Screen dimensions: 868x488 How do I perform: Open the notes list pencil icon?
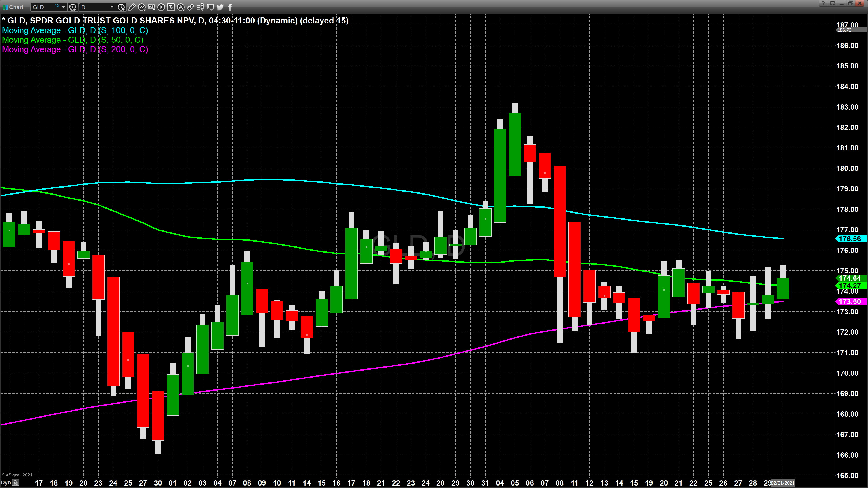click(x=200, y=7)
